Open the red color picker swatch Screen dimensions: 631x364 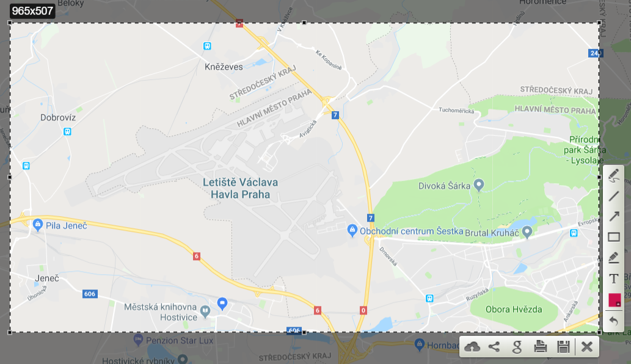[614, 300]
